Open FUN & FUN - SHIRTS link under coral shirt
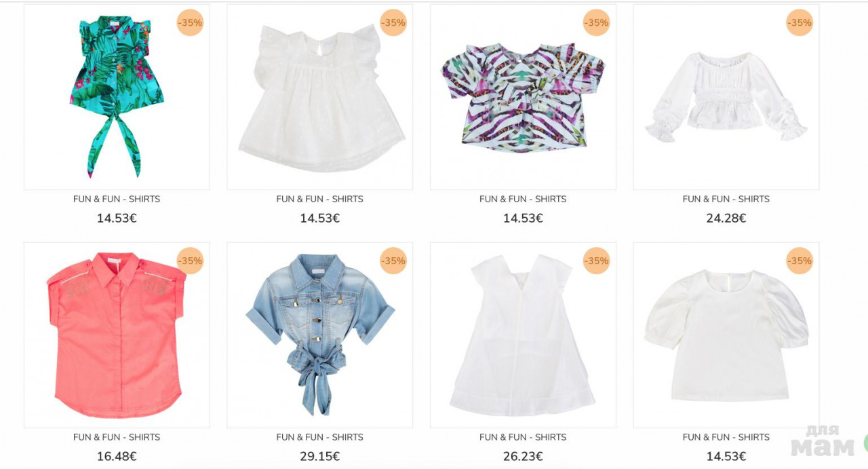 [x=117, y=437]
